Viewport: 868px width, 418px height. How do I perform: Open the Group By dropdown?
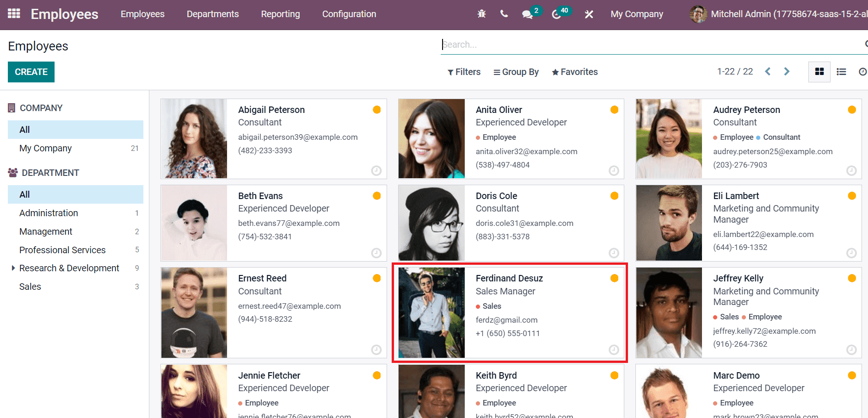[x=516, y=72]
